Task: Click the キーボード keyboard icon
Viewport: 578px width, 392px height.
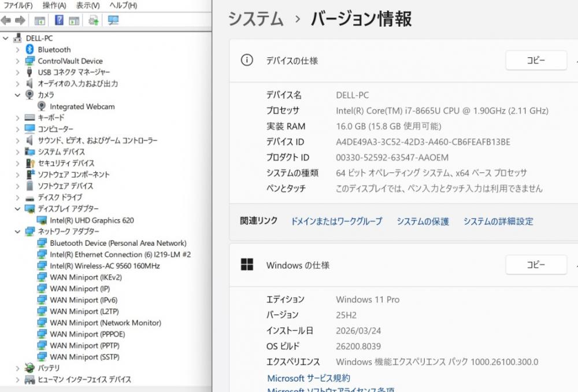Action: pyautogui.click(x=29, y=117)
